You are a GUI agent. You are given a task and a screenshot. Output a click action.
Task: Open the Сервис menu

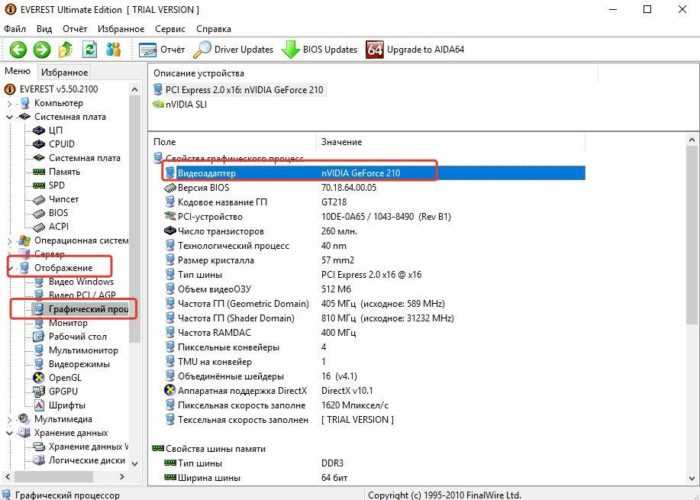(167, 29)
